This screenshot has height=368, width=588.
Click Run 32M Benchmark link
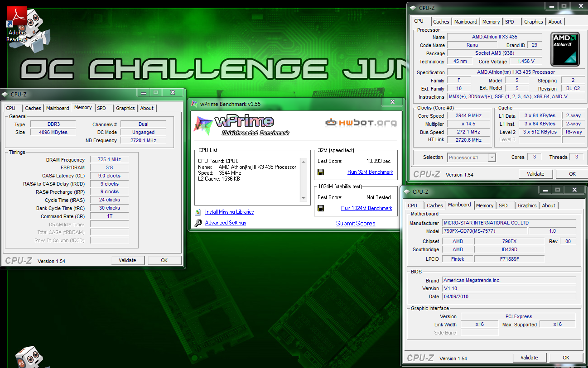tap(370, 172)
